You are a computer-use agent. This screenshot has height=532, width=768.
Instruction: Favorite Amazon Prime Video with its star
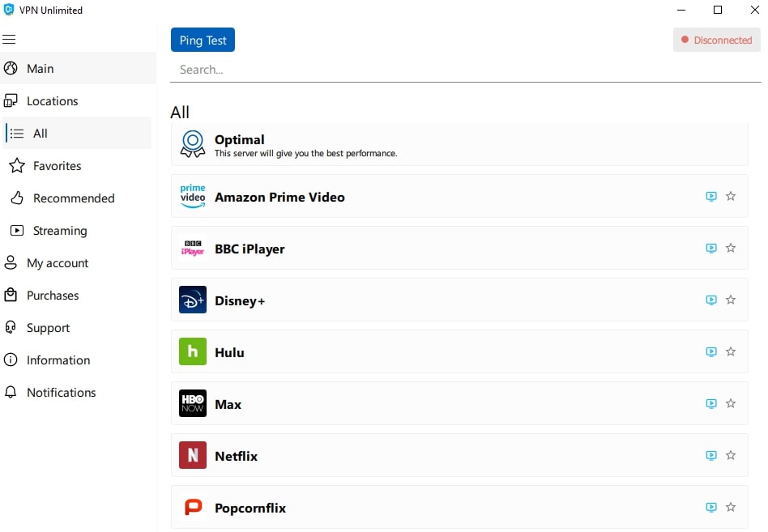coord(731,196)
